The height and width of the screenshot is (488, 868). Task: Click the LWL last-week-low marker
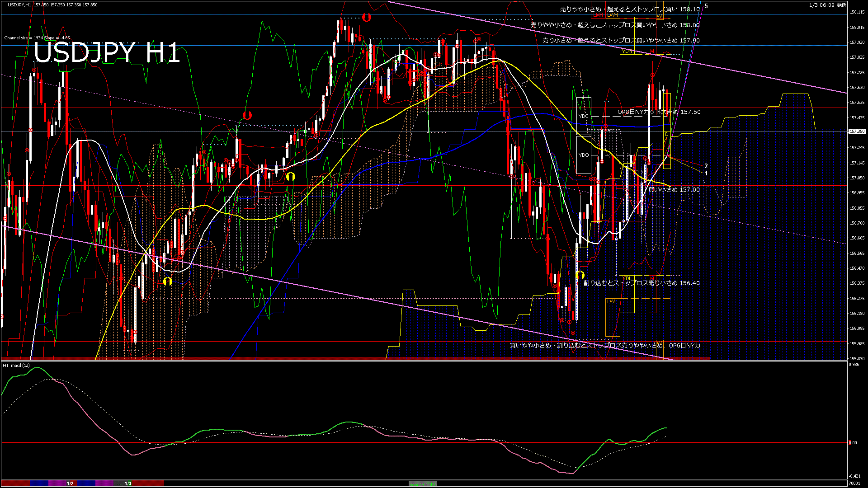(x=612, y=301)
